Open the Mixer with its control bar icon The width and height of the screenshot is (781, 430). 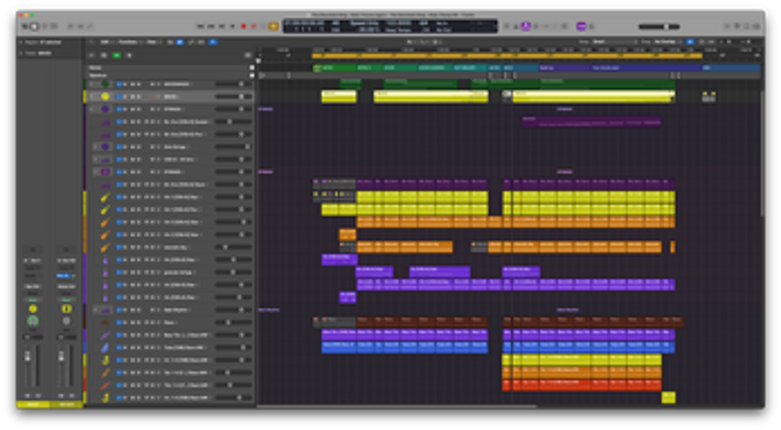[x=80, y=26]
